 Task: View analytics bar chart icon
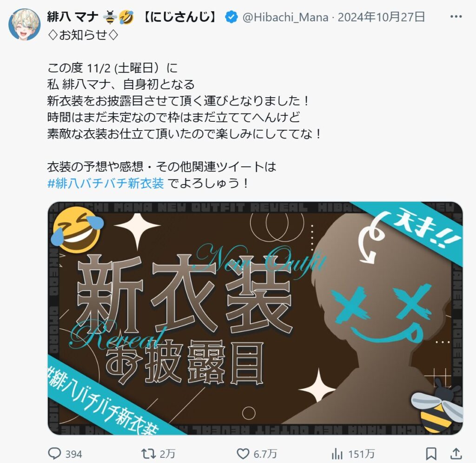click(337, 454)
